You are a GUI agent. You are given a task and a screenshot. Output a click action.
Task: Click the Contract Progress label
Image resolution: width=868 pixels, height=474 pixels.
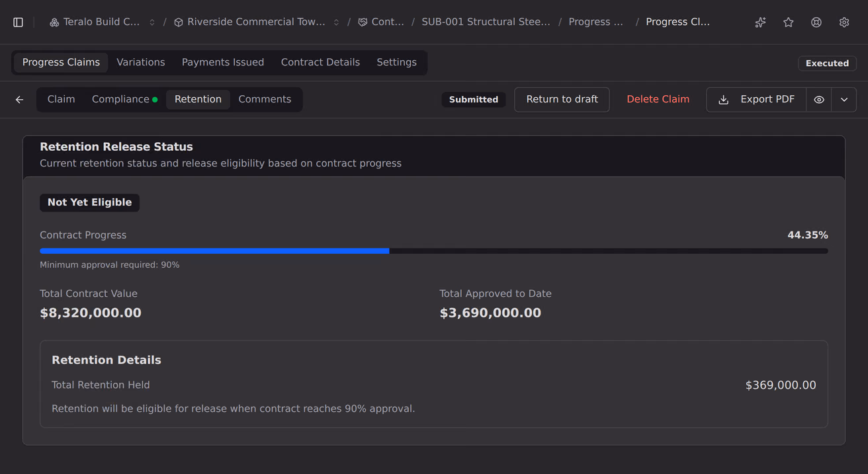[83, 235]
